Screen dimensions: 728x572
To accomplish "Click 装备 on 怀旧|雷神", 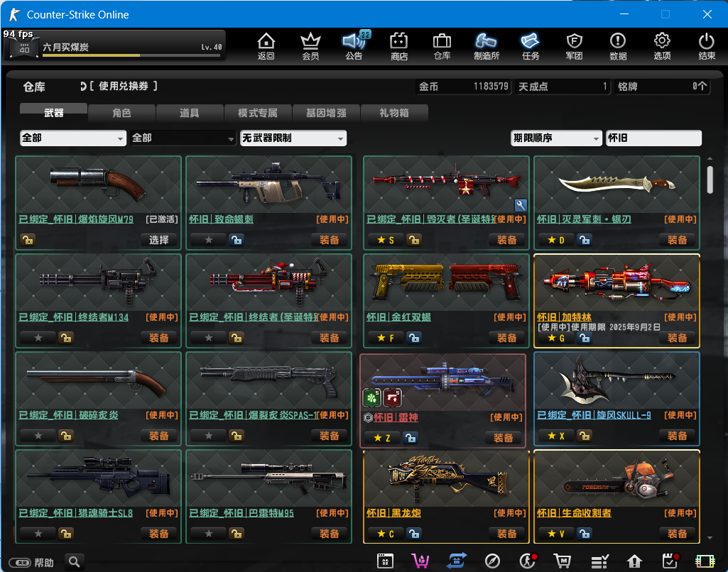I will coord(504,437).
